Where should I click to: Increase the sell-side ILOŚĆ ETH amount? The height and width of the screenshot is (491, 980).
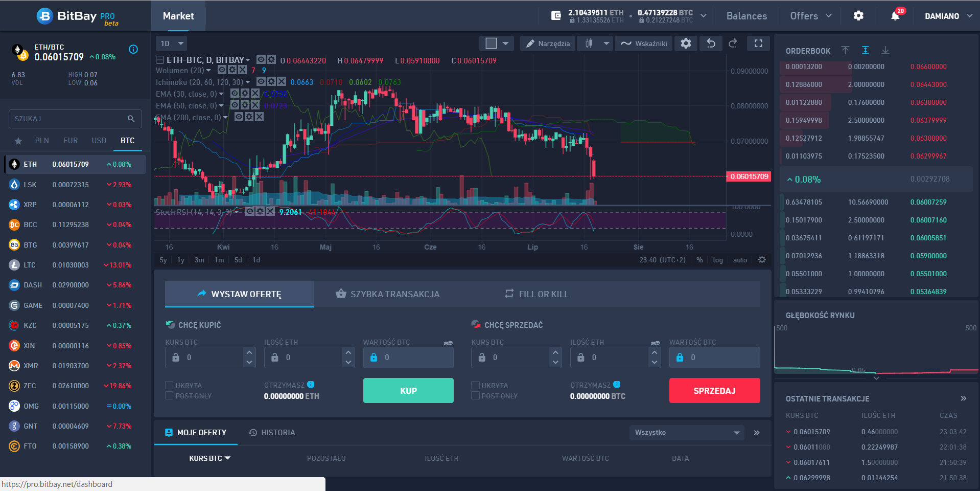(x=654, y=353)
